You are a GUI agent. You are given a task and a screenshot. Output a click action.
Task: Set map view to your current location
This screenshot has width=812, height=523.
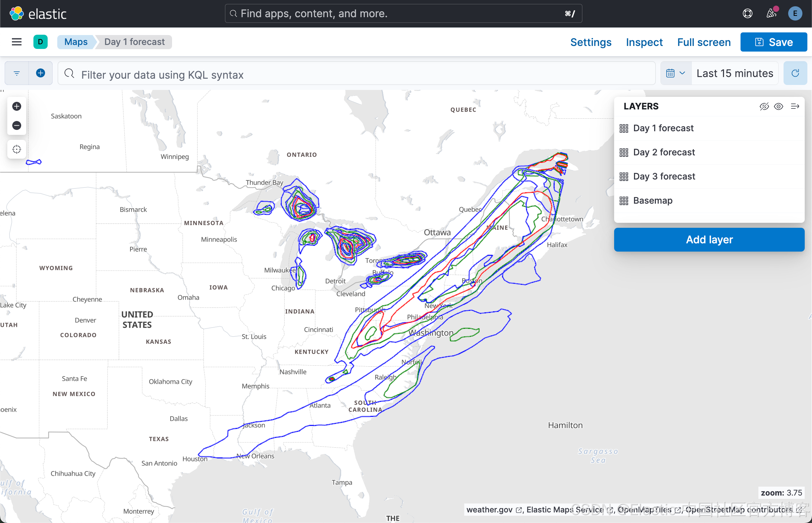[x=16, y=149]
